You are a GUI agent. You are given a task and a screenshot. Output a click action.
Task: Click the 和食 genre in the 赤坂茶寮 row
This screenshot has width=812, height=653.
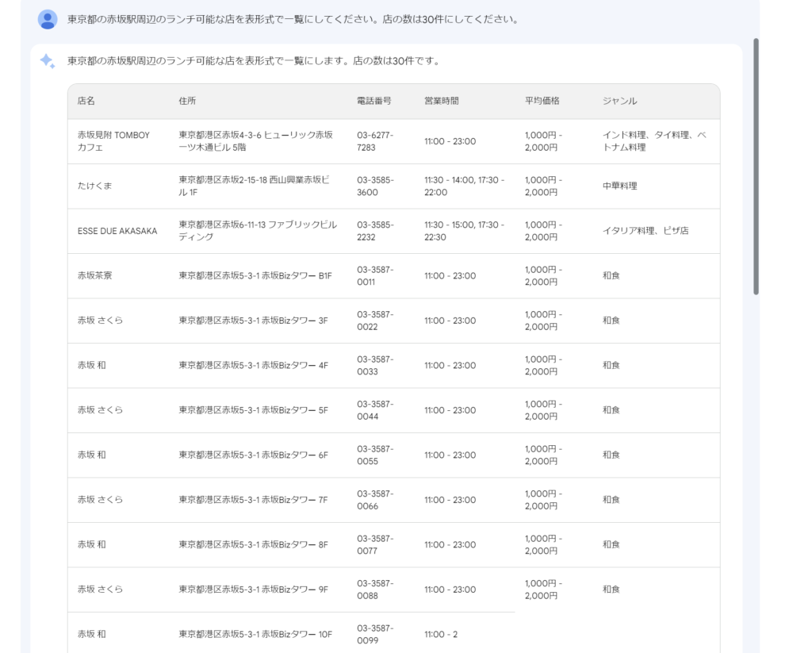611,275
